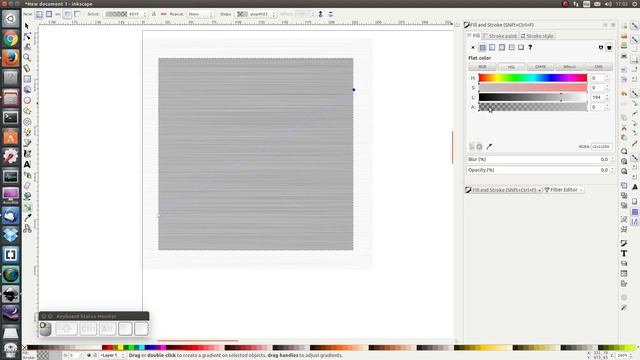Open gradient Stops dropdown
This screenshot has height=360, width=640.
pos(256,14)
